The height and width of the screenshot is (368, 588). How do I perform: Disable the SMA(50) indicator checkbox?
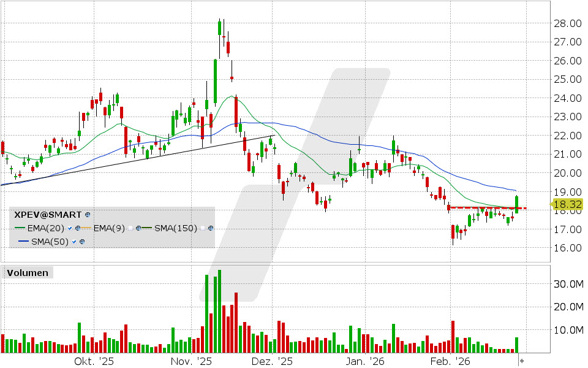coord(73,241)
